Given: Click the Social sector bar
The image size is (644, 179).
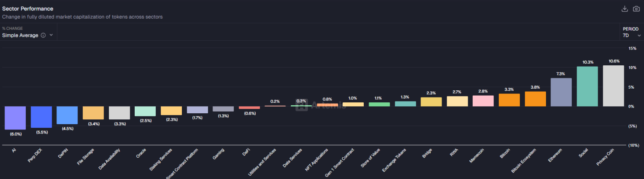Looking at the screenshot, I should (587, 86).
